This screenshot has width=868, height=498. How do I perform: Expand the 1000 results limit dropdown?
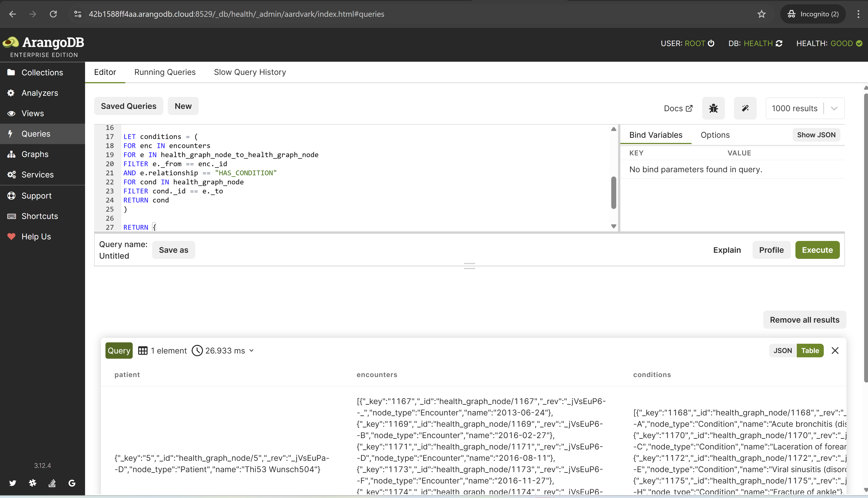point(834,108)
